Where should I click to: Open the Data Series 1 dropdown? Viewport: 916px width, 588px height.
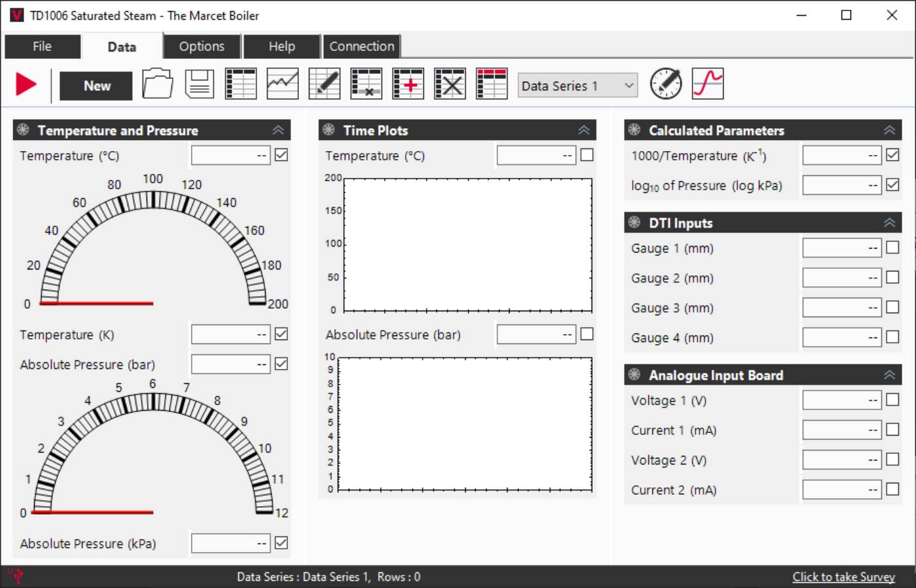click(x=578, y=86)
